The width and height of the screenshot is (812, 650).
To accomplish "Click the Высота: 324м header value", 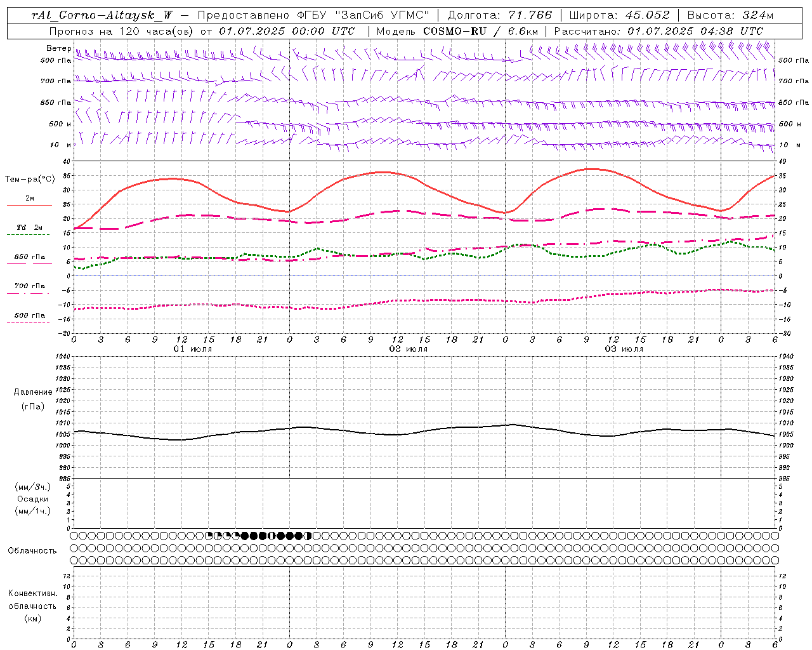I will 730,15.
